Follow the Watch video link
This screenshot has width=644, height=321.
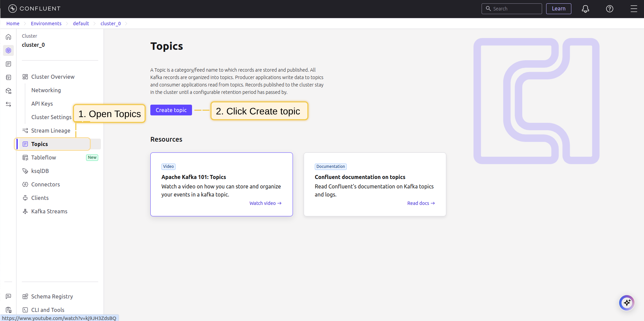(x=265, y=203)
